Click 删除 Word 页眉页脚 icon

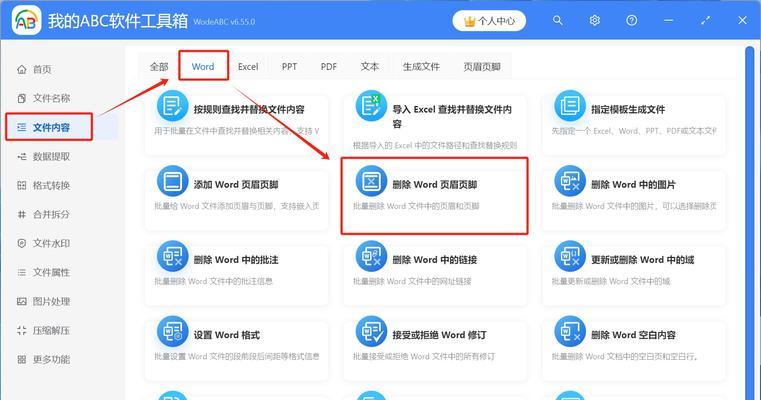[x=371, y=181]
